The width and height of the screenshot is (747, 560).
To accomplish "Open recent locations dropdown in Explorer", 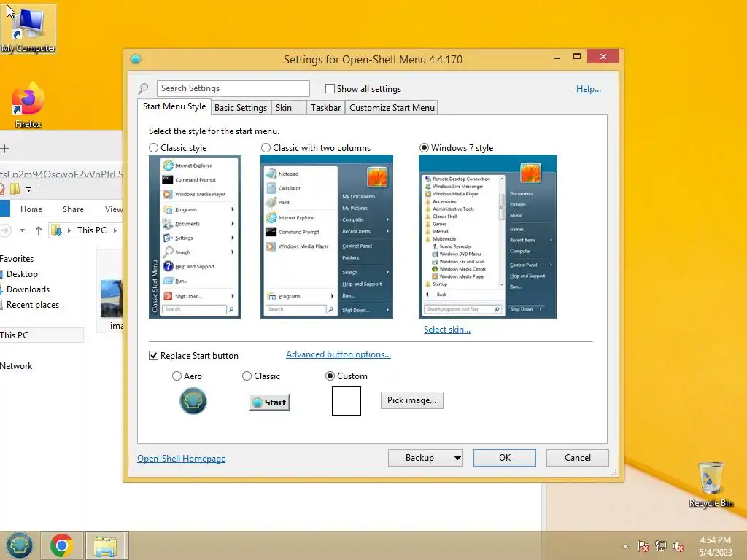I will coord(22,230).
